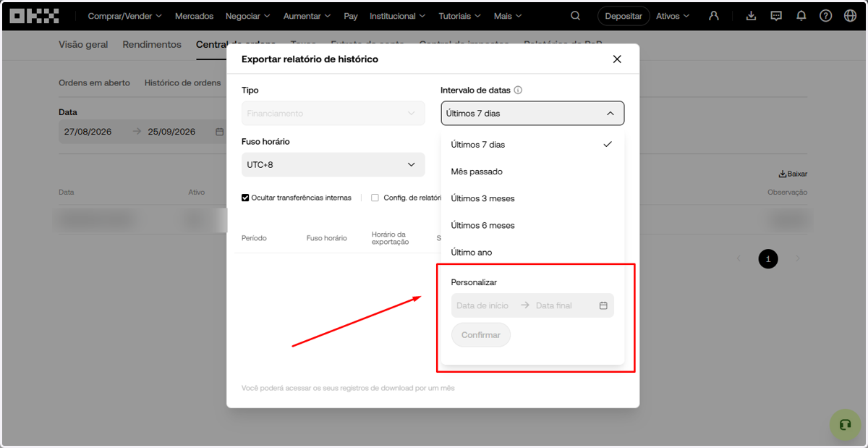The image size is (868, 448).
Task: Click the 27/08/2026 start date
Action: pyautogui.click(x=88, y=132)
